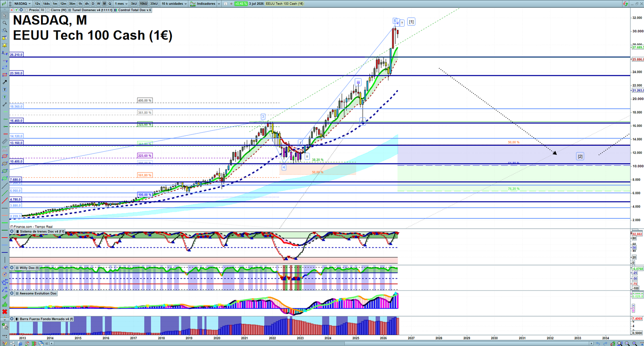
Task: Select the green checkmark tool
Action: 5,297
